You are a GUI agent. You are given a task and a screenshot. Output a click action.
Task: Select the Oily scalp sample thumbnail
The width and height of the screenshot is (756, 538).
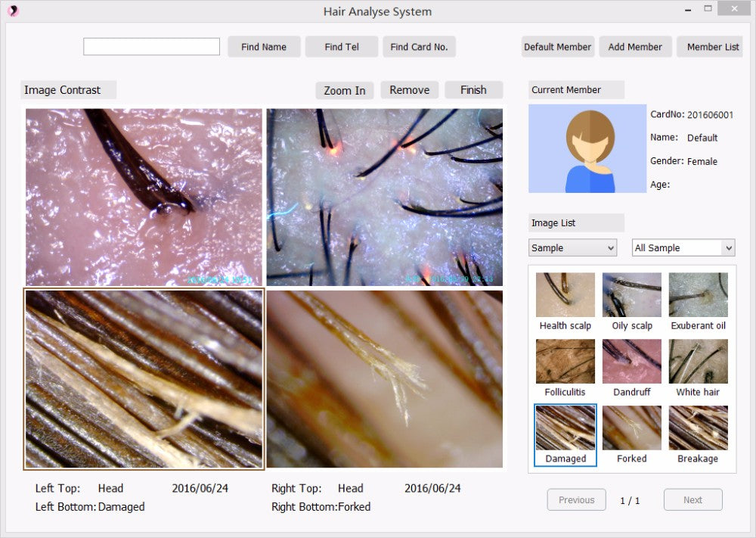pyautogui.click(x=631, y=295)
